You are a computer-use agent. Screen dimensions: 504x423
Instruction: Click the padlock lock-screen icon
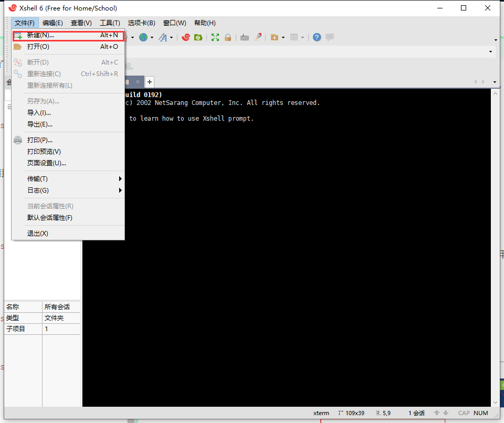pyautogui.click(x=228, y=37)
